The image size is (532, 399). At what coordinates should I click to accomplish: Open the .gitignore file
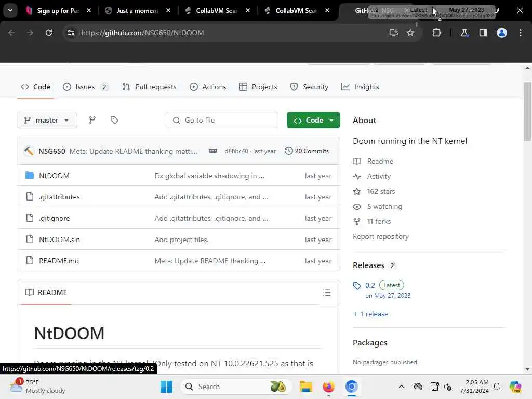(54, 219)
